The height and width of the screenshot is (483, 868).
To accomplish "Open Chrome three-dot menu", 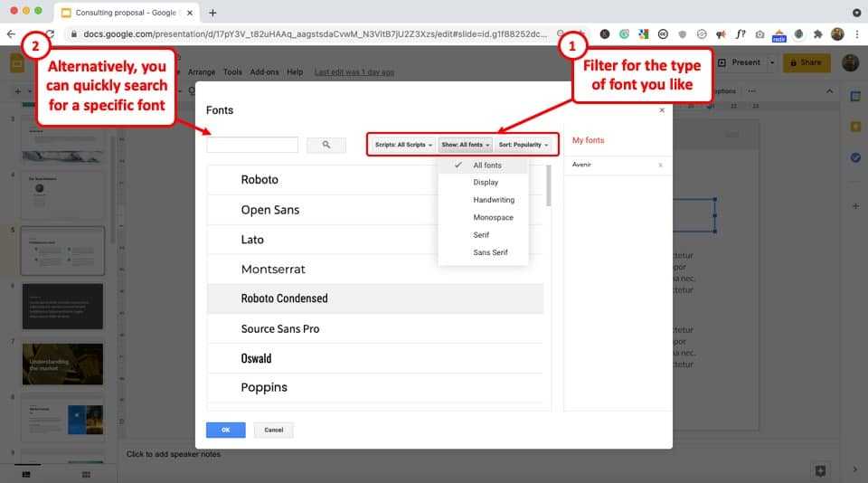I will coord(855,34).
